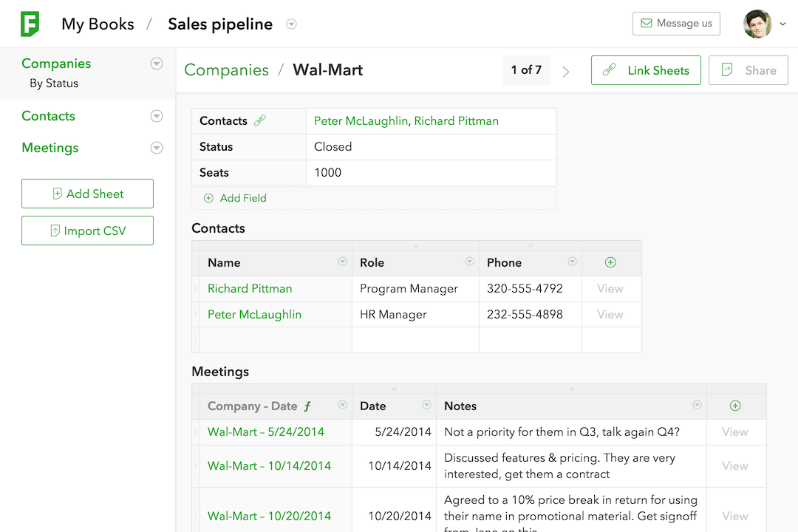
Task: Add a new column in Meetings table
Action: pyautogui.click(x=735, y=406)
